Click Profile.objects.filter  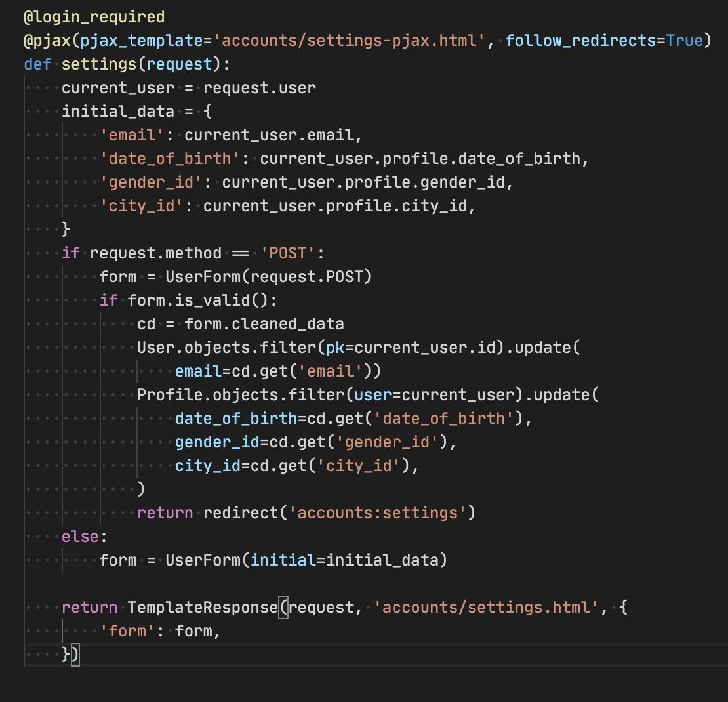click(x=241, y=395)
